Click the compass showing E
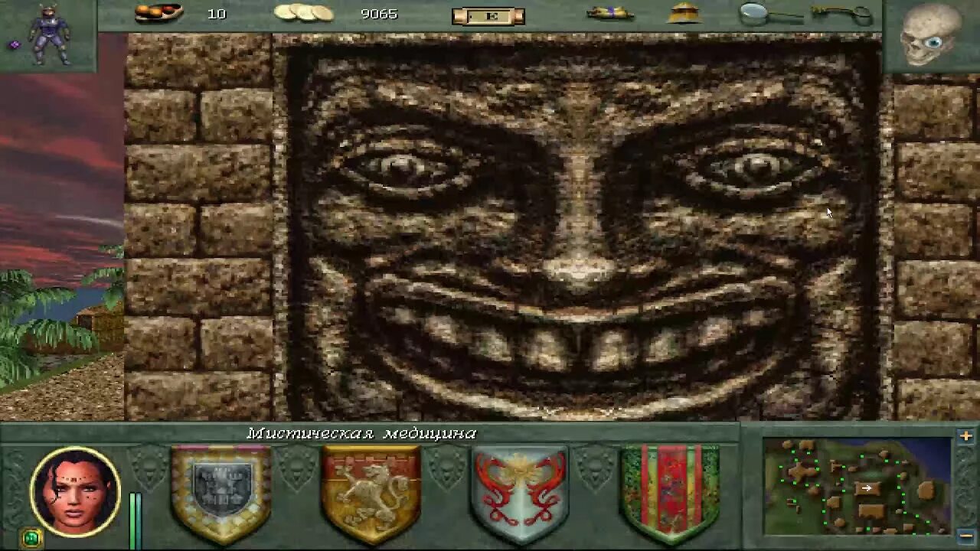Viewport: 980px width, 551px height. tap(488, 16)
